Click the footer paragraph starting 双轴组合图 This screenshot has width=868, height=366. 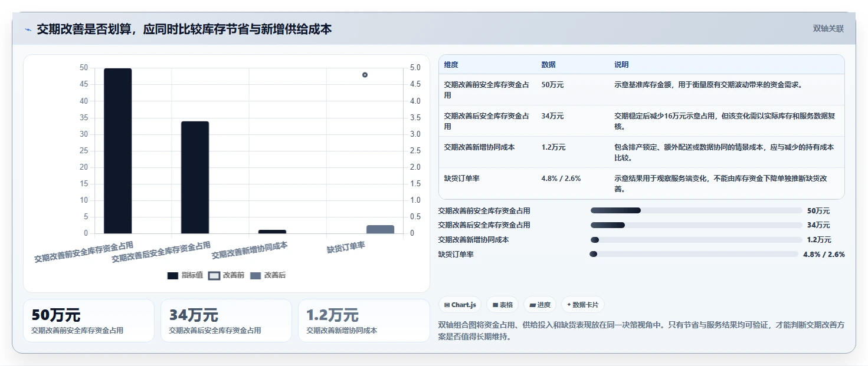coord(641,331)
